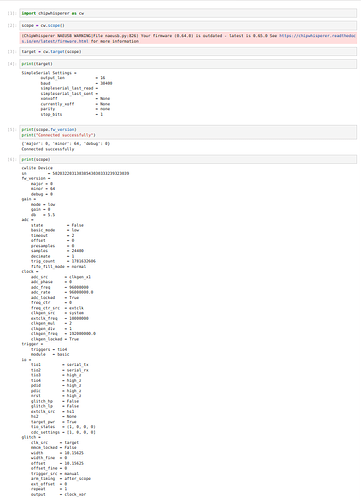Click the 'state = False' line under adc
The height and width of the screenshot is (500, 361).
pyautogui.click(x=57, y=225)
